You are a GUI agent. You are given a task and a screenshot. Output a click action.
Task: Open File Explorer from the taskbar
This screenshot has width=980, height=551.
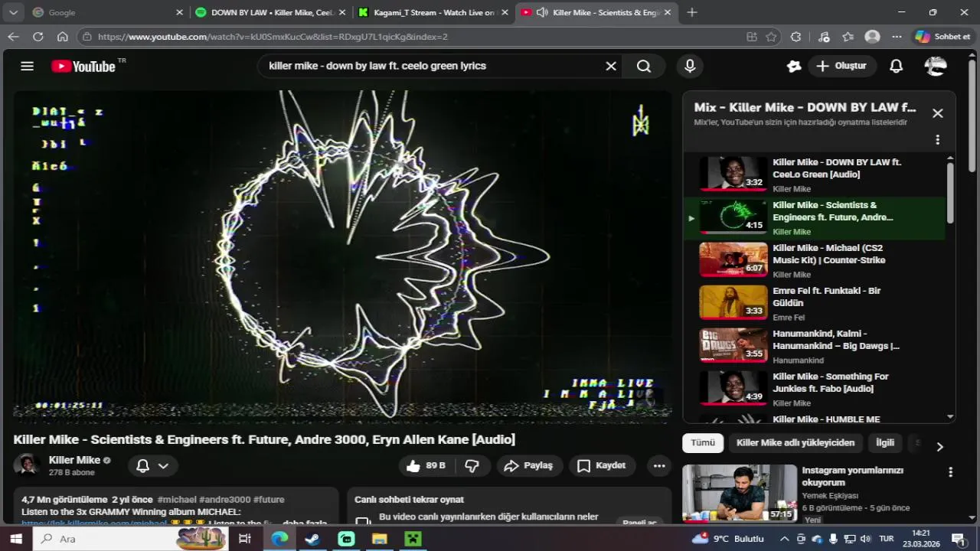[x=380, y=539]
